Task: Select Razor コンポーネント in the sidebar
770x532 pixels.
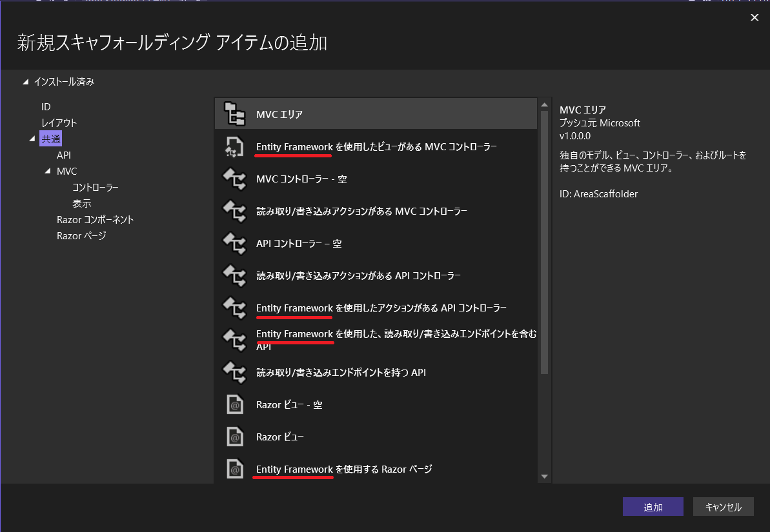Action: [x=95, y=219]
